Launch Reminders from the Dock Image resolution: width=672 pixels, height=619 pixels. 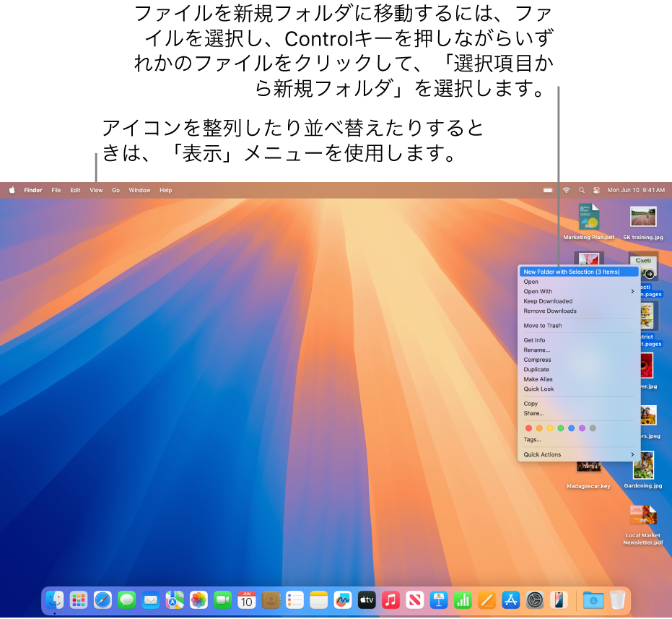[294, 600]
